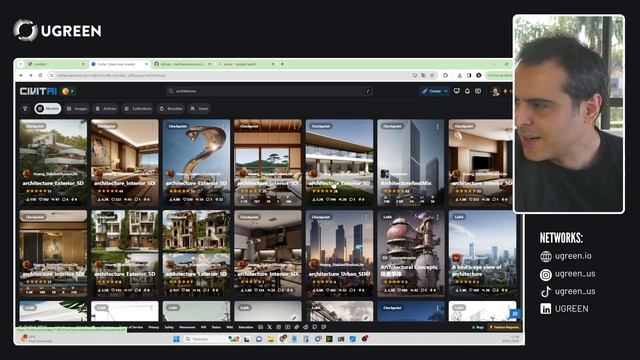Reload the page with browser refresh icon
This screenshot has height=360, width=640.
point(40,76)
